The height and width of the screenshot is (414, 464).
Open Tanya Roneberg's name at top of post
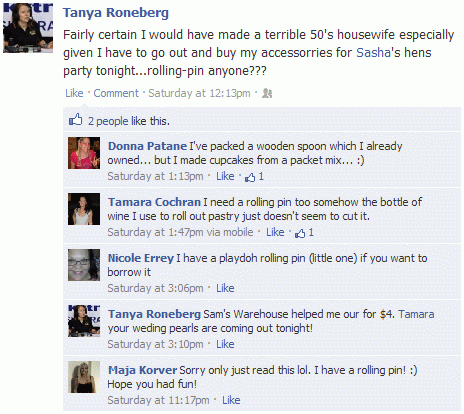click(x=116, y=13)
